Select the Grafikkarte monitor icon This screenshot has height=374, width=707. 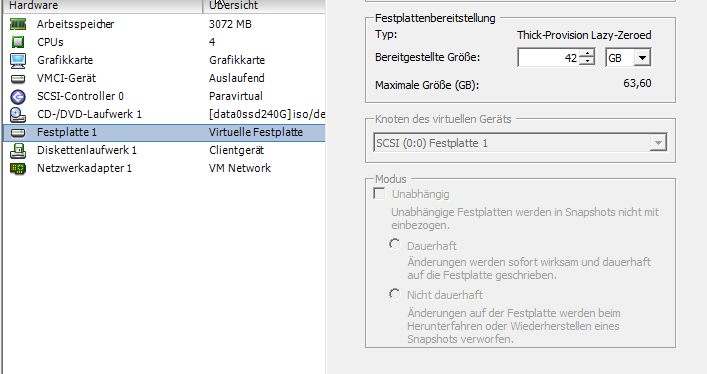tap(18, 60)
